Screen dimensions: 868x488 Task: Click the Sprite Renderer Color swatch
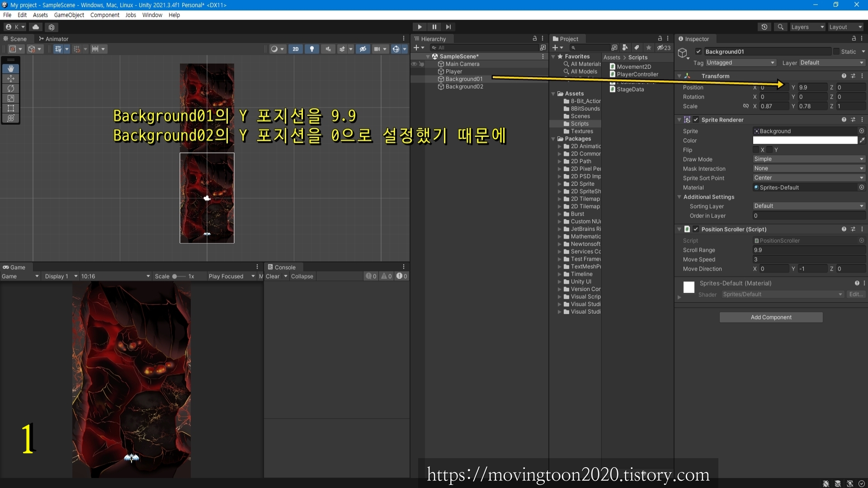(805, 141)
